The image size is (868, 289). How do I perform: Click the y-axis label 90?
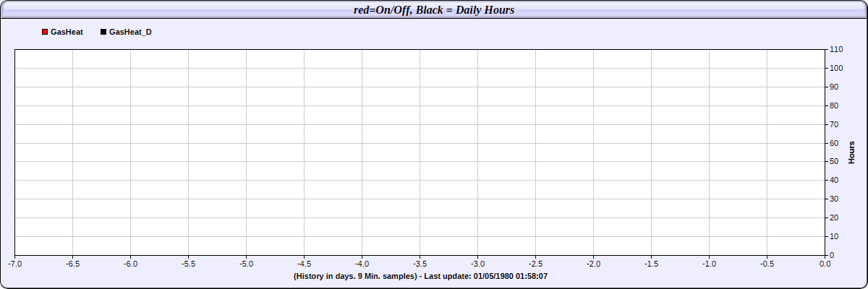point(834,87)
